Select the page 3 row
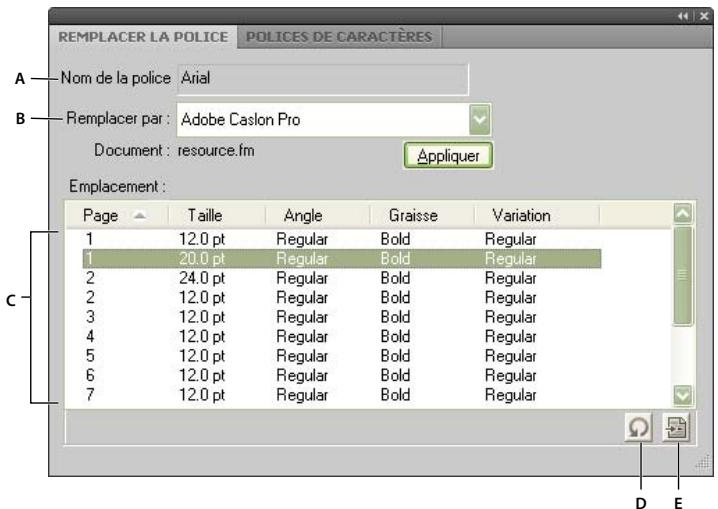The height and width of the screenshot is (509, 718). pos(342,317)
